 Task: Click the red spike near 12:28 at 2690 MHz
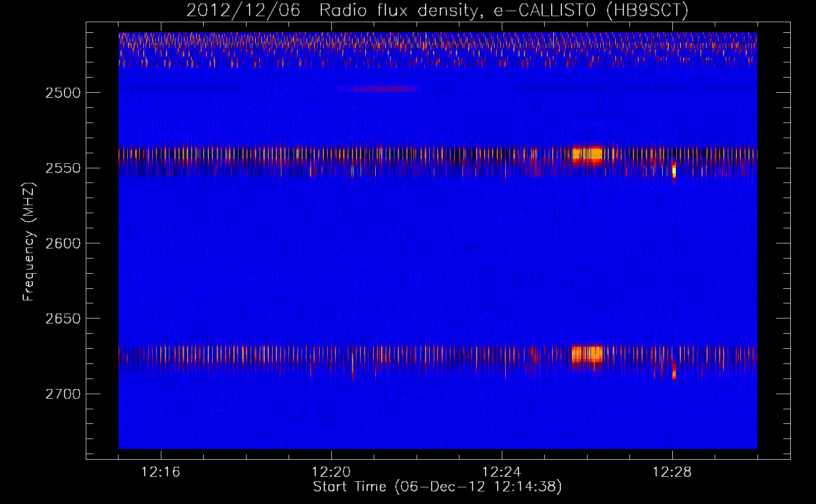click(674, 371)
